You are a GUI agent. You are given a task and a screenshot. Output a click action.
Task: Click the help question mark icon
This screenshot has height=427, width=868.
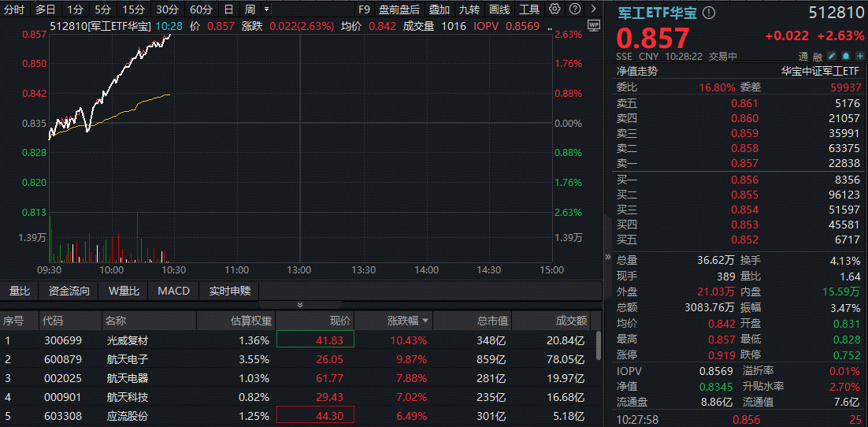tap(573, 9)
